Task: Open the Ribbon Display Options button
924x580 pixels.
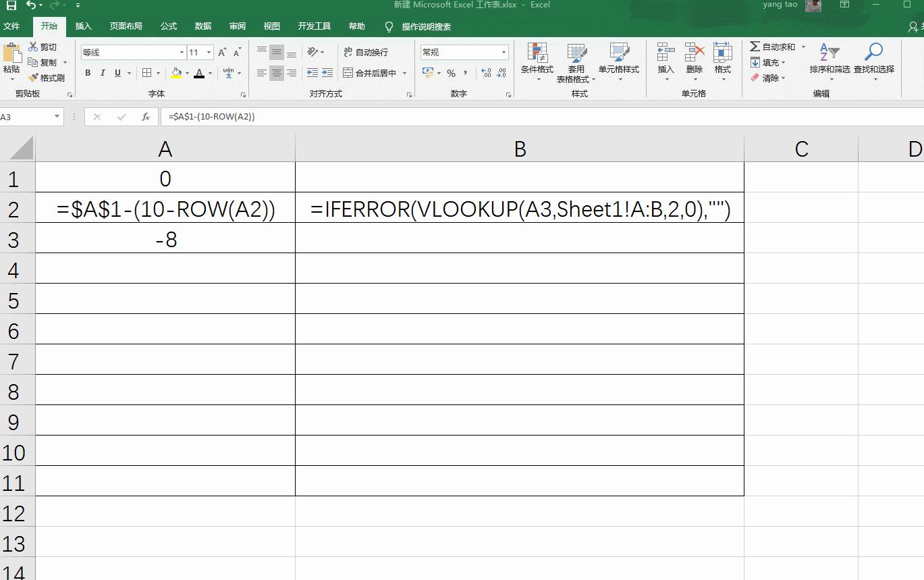Action: pyautogui.click(x=844, y=5)
